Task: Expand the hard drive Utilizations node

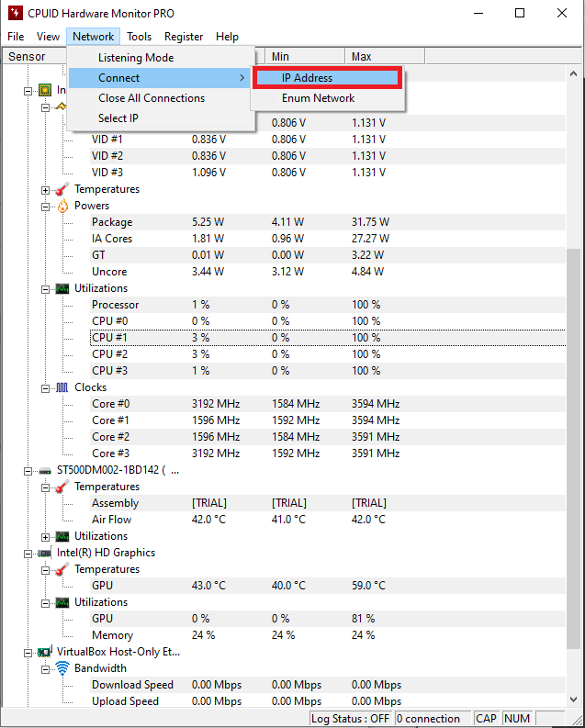Action: click(x=46, y=537)
